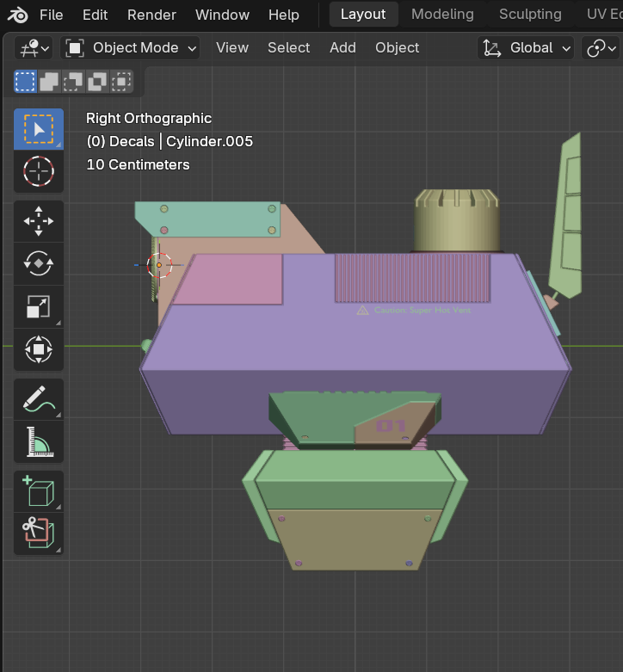This screenshot has width=623, height=672.
Task: Open the Object Mode dropdown
Action: pos(130,47)
